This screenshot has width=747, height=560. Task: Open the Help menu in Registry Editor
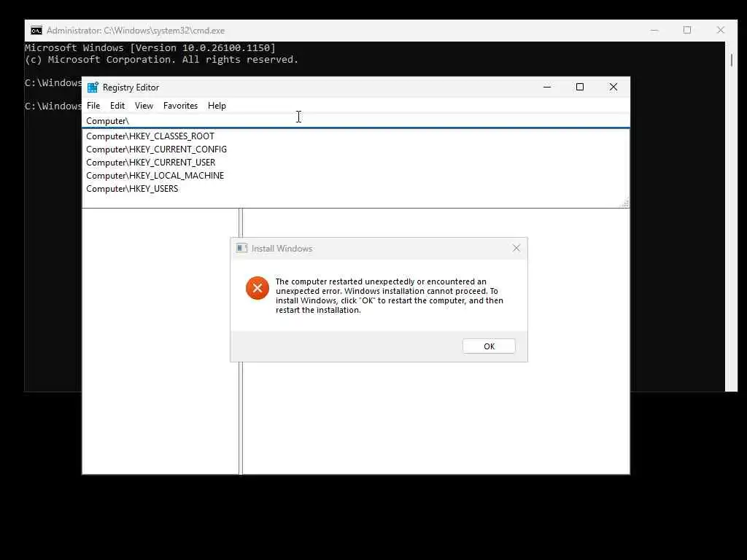(x=217, y=106)
